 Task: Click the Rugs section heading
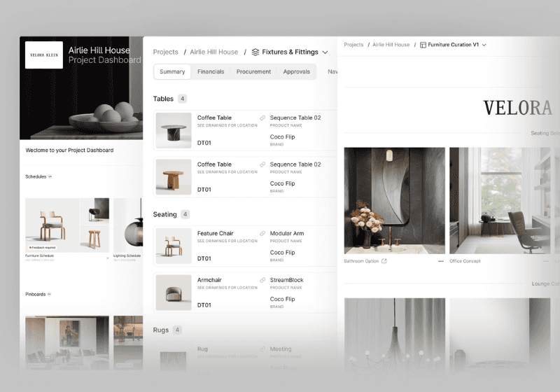(161, 330)
